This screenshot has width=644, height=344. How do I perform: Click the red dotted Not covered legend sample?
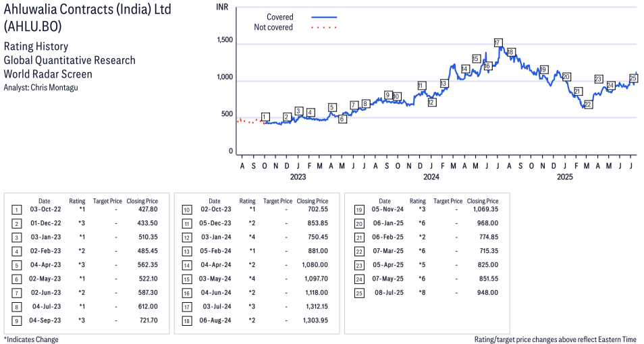click(x=324, y=28)
